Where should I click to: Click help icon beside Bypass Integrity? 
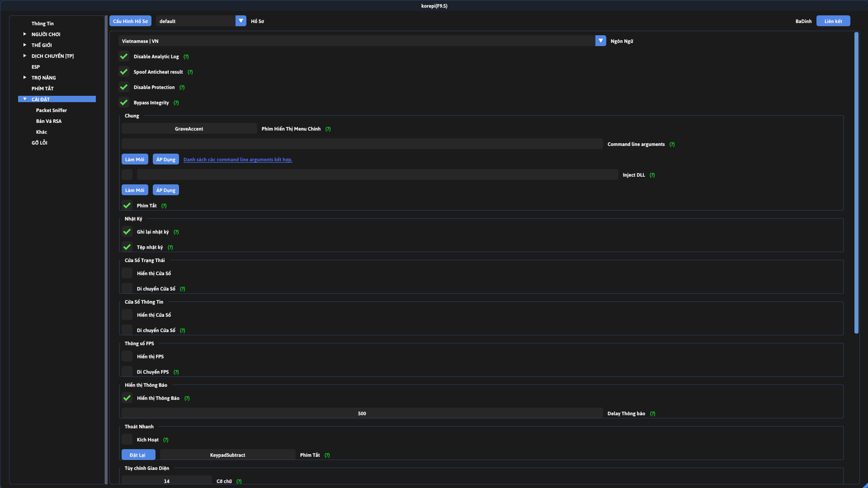coord(176,103)
